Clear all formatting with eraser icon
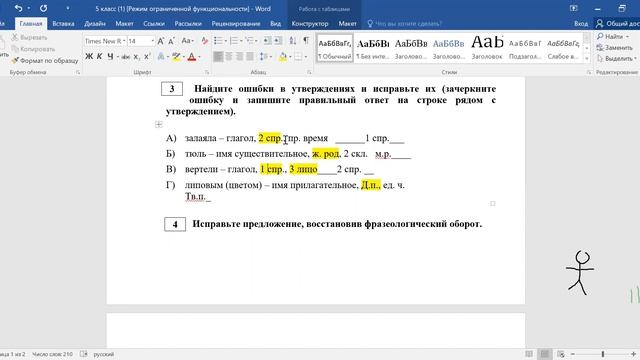The image size is (640, 360). [205, 41]
